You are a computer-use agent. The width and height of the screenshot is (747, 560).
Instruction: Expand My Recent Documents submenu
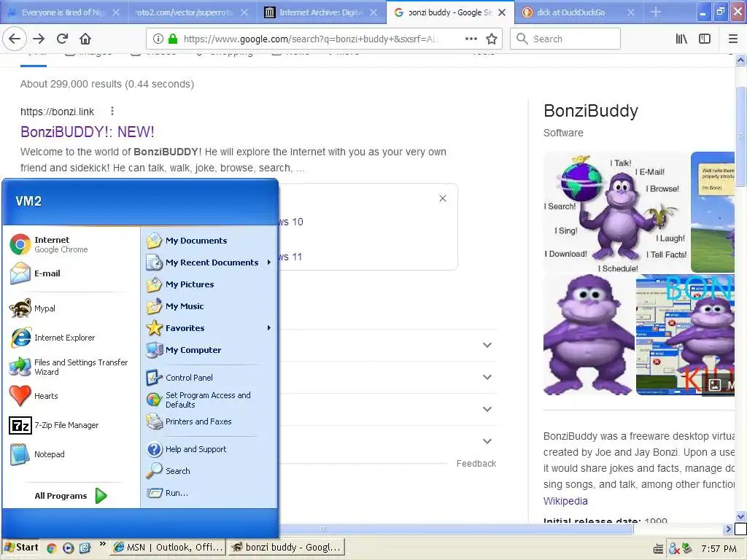pyautogui.click(x=209, y=262)
